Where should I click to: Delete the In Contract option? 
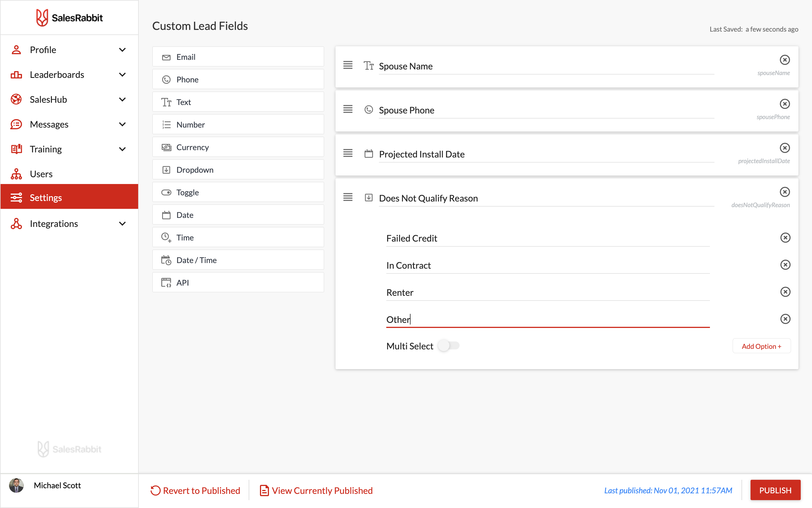785,265
